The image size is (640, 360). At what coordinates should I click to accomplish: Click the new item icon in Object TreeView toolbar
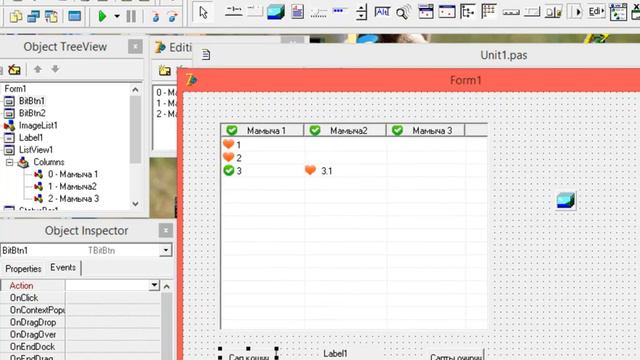[x=15, y=70]
